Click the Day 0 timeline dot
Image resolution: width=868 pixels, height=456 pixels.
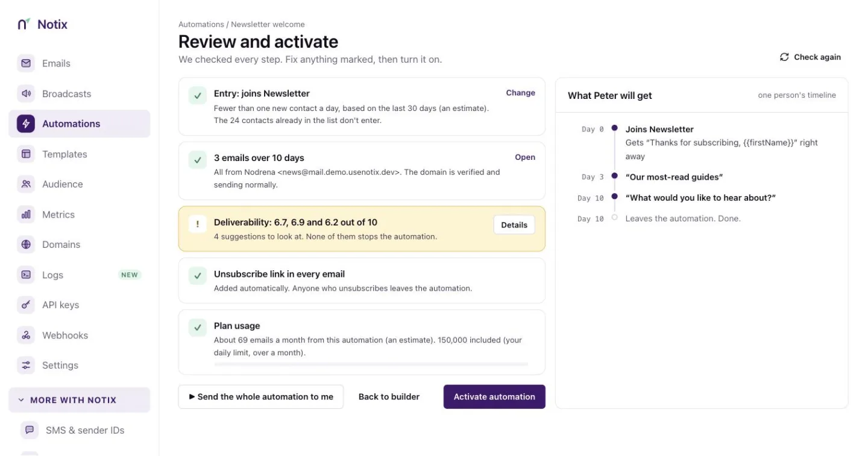pos(614,128)
